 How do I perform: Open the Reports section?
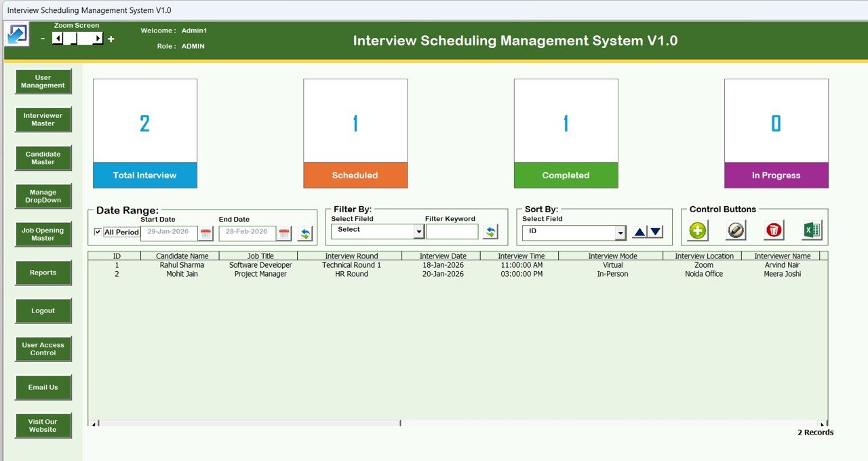43,273
